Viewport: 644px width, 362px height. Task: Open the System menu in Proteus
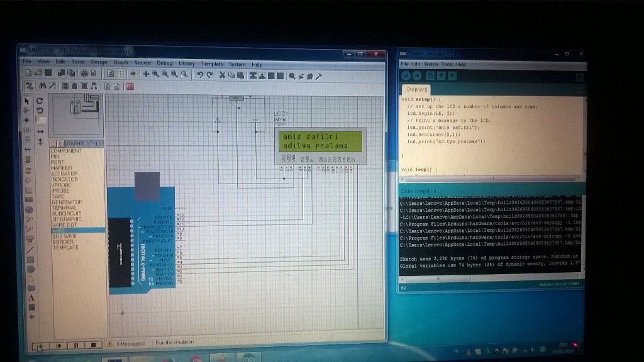237,64
